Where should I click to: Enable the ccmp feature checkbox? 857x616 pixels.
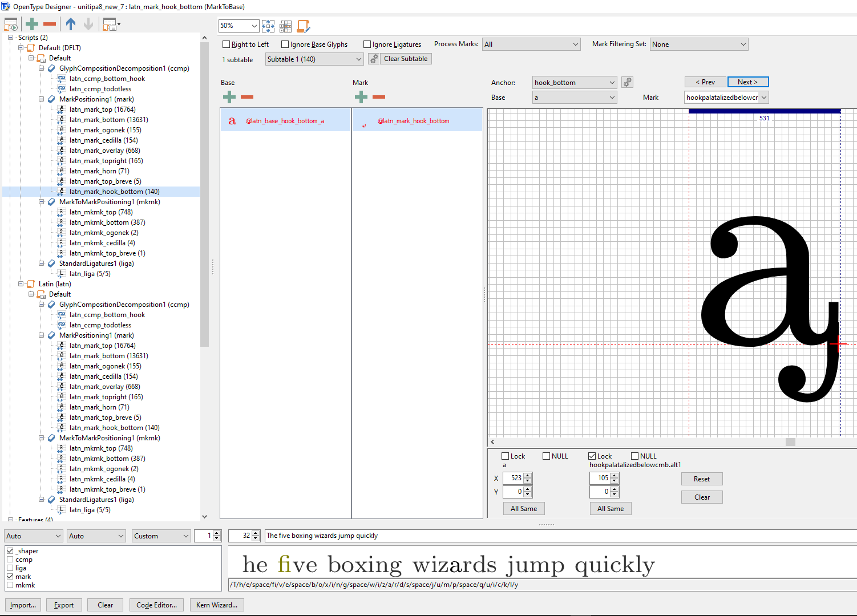tap(10, 560)
